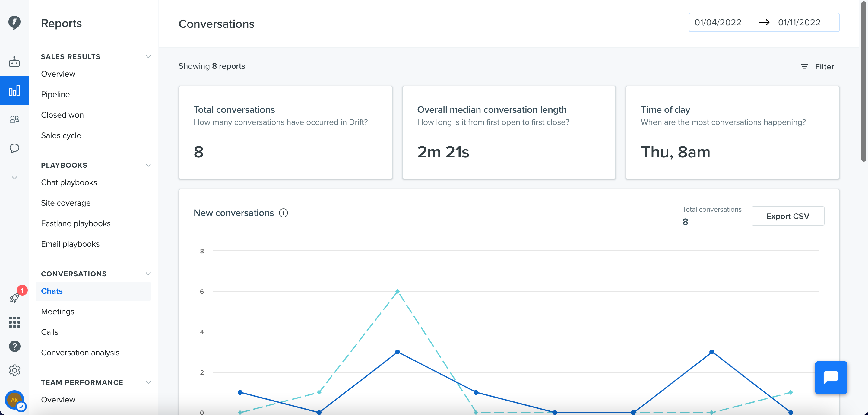
Task: Open the Pipeline report
Action: (55, 94)
